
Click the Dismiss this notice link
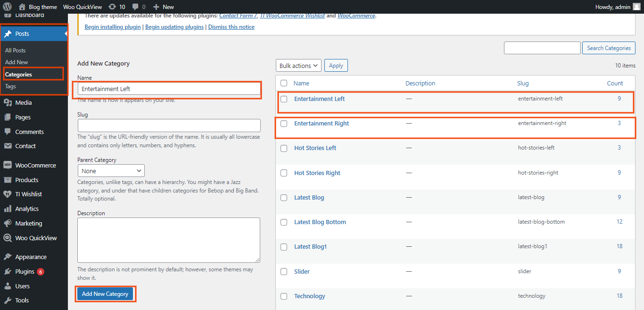[231, 27]
